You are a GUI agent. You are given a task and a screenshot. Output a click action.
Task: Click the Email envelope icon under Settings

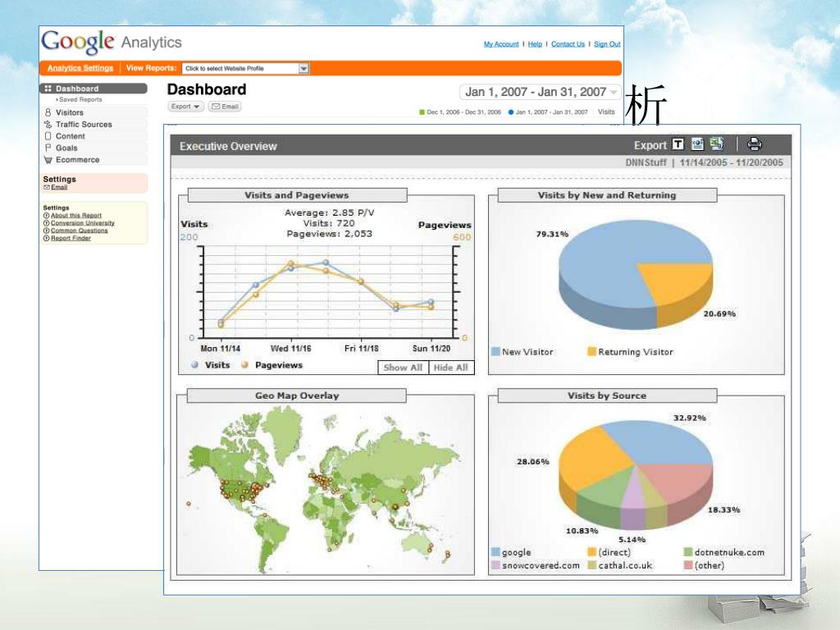click(x=47, y=188)
